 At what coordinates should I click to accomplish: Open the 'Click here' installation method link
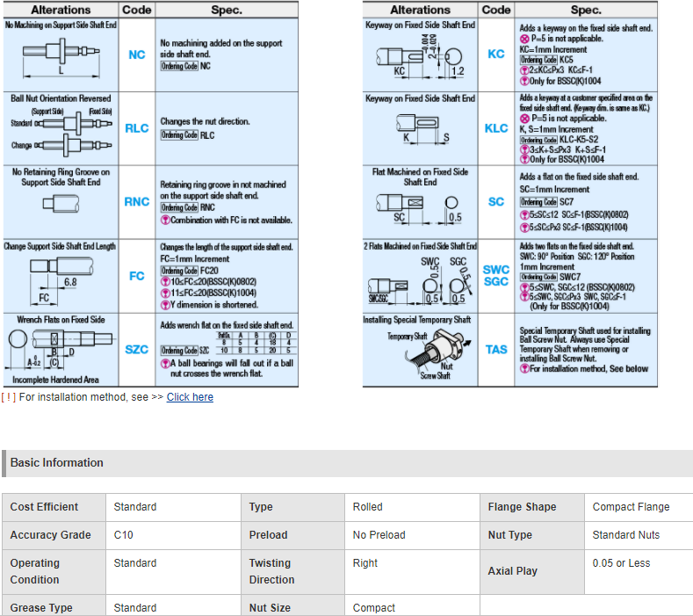[190, 397]
